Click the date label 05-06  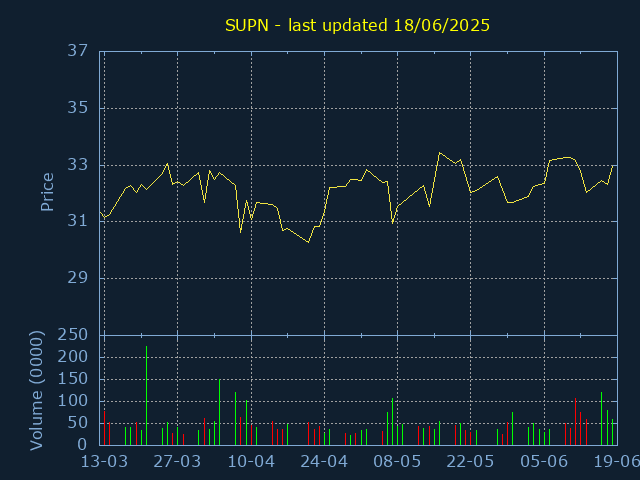544,462
